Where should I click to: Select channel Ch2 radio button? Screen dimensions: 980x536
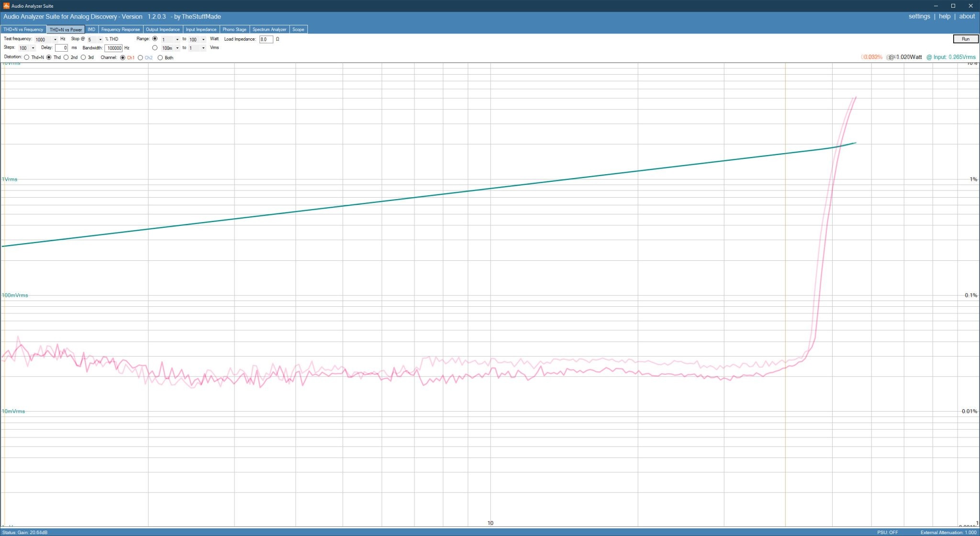(x=140, y=57)
